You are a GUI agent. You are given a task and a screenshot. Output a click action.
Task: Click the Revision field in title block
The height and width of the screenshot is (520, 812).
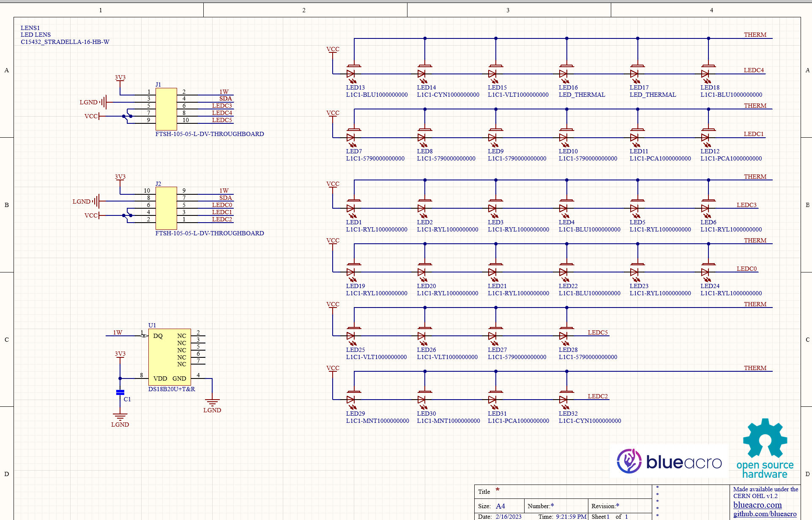620,506
